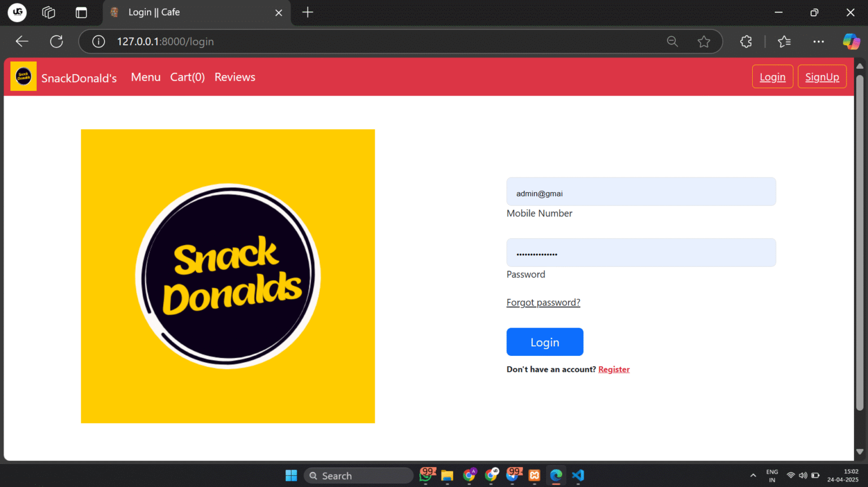Click the SnackDonald's logo in the navbar
Viewport: 868px width, 487px height.
23,76
